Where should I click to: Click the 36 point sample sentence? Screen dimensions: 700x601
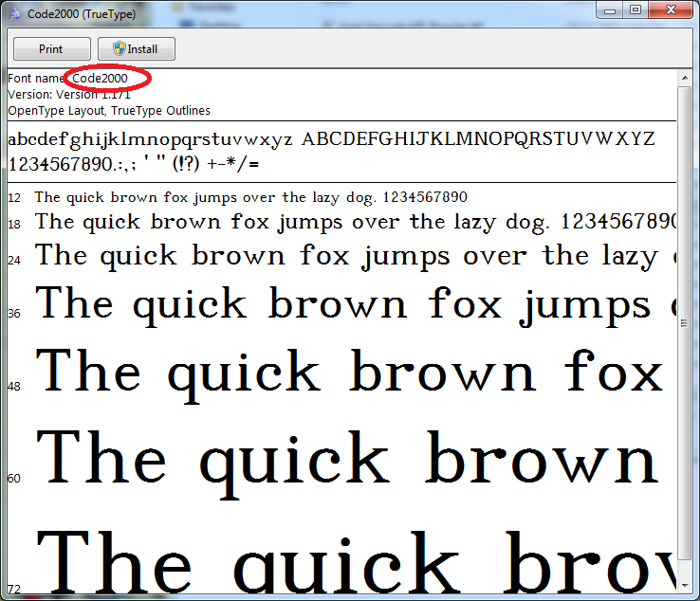tap(356, 305)
